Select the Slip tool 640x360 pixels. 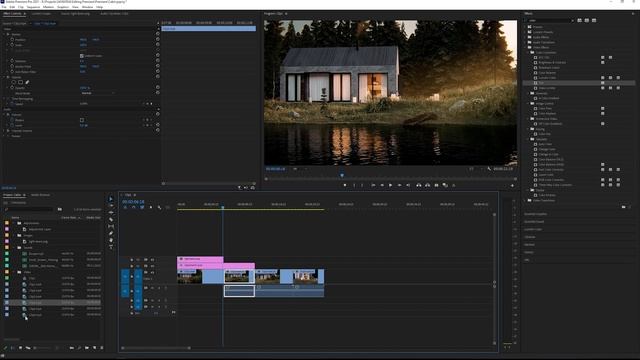[111, 227]
